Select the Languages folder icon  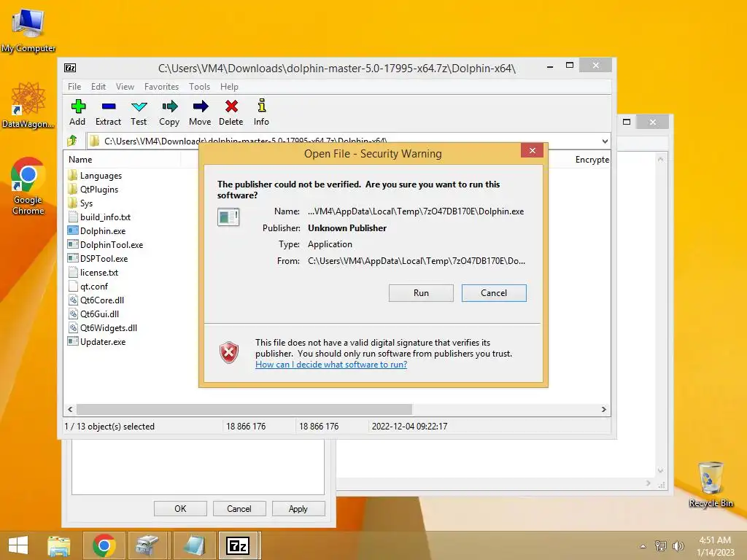(73, 175)
